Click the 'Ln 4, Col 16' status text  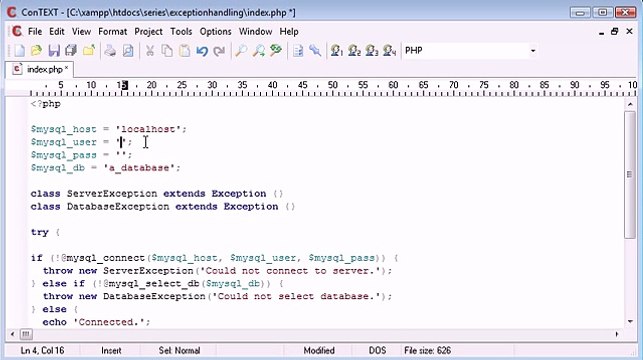42,351
